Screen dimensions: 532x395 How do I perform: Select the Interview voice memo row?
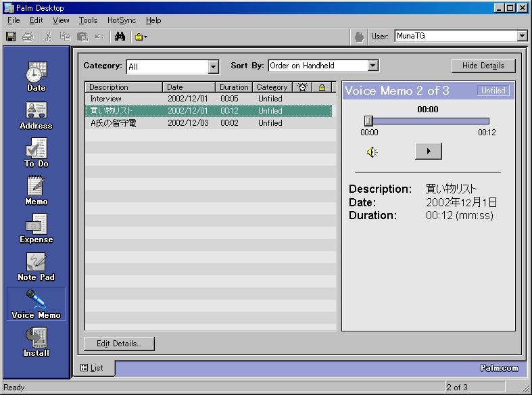pyautogui.click(x=209, y=99)
